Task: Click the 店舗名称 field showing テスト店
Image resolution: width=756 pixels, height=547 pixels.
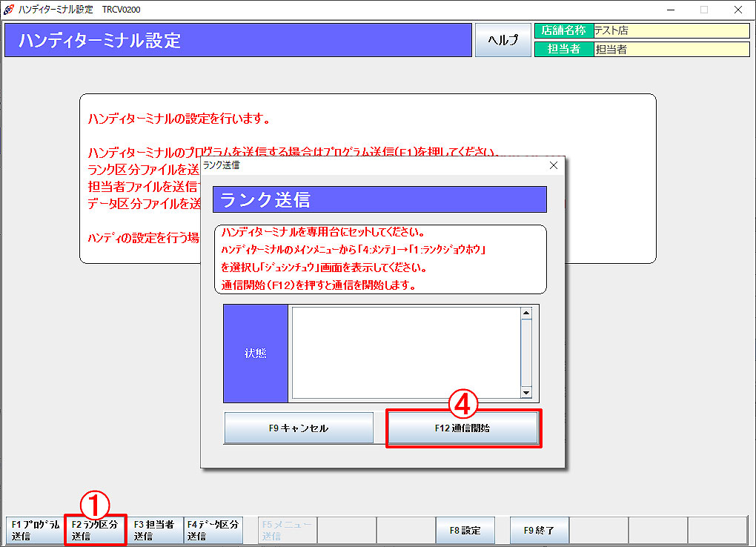Action: 672,30
